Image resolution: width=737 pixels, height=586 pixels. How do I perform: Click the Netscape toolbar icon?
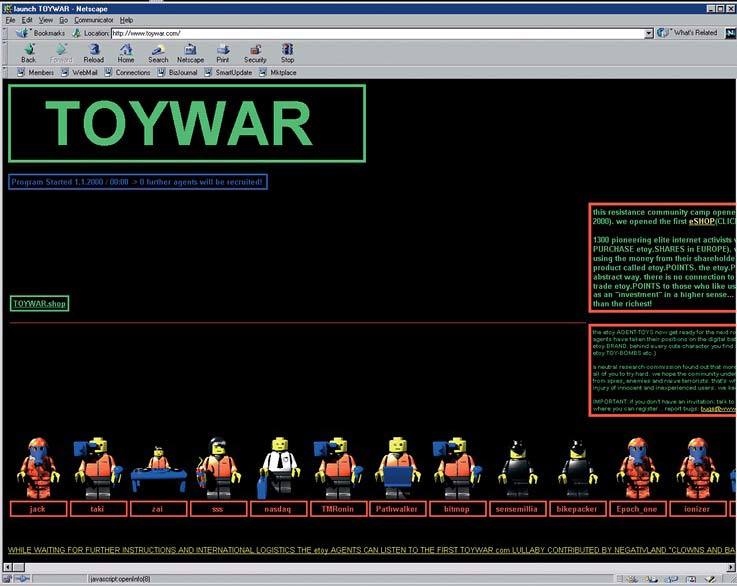[x=190, y=52]
